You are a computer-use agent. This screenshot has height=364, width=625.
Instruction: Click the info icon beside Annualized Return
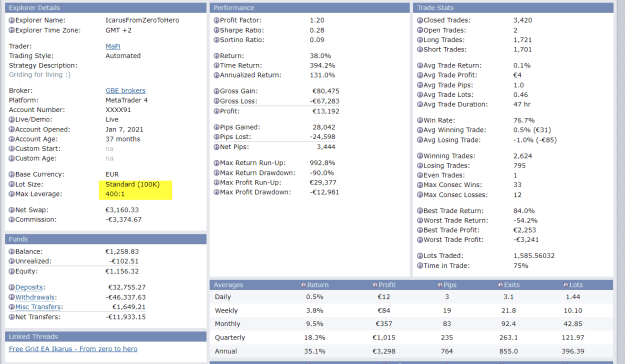point(216,75)
